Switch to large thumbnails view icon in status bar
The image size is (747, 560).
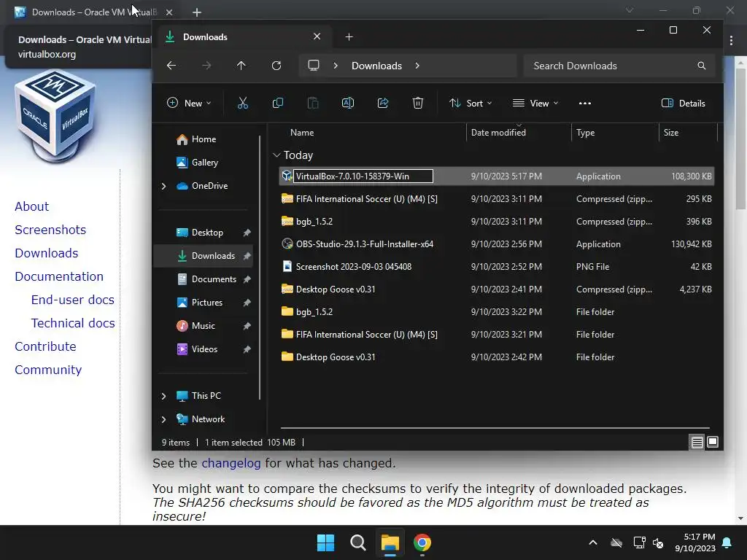(x=713, y=443)
